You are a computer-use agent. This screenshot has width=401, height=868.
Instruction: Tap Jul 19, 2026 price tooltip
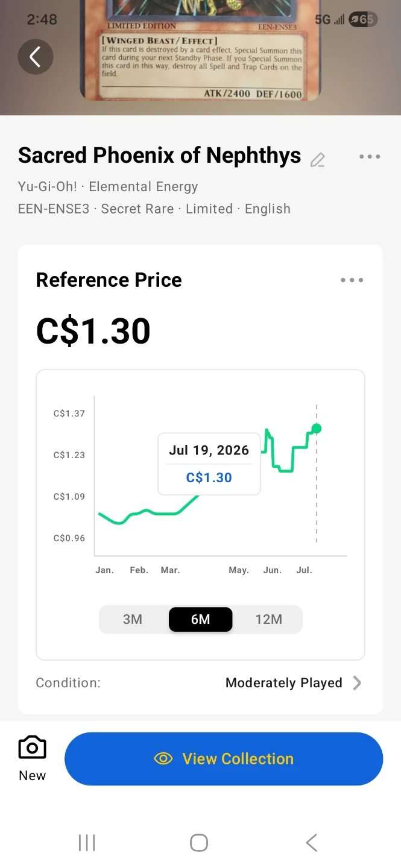pos(209,464)
